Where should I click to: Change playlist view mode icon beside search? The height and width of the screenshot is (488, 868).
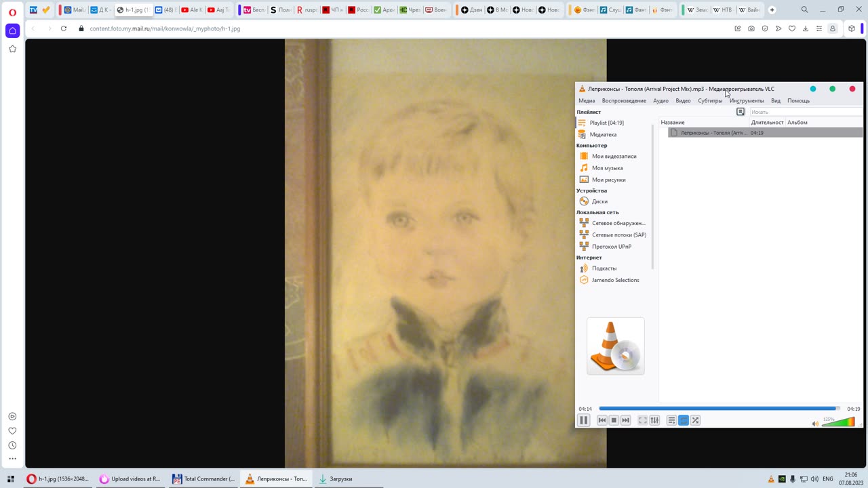click(741, 112)
